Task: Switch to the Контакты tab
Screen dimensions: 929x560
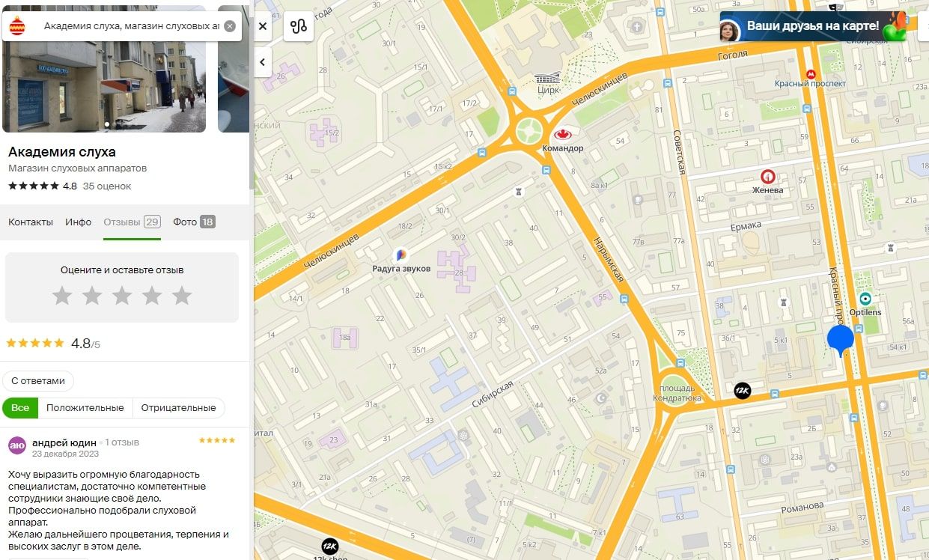Action: point(31,222)
